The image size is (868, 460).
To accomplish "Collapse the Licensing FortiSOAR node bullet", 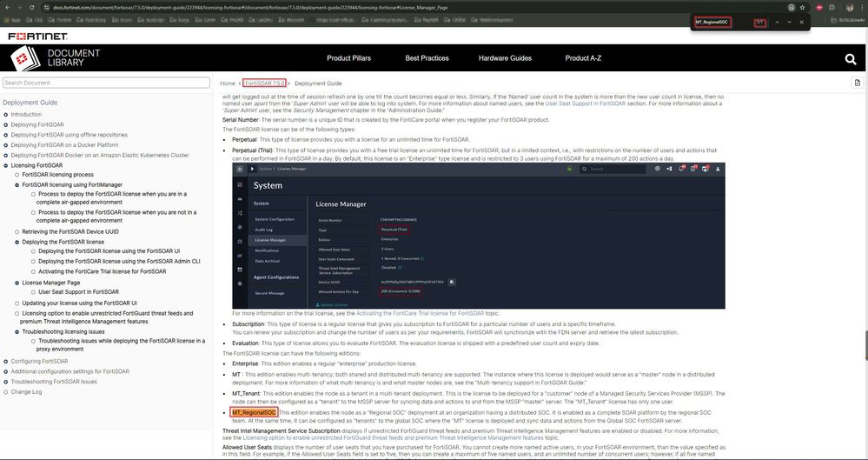I will [x=5, y=165].
